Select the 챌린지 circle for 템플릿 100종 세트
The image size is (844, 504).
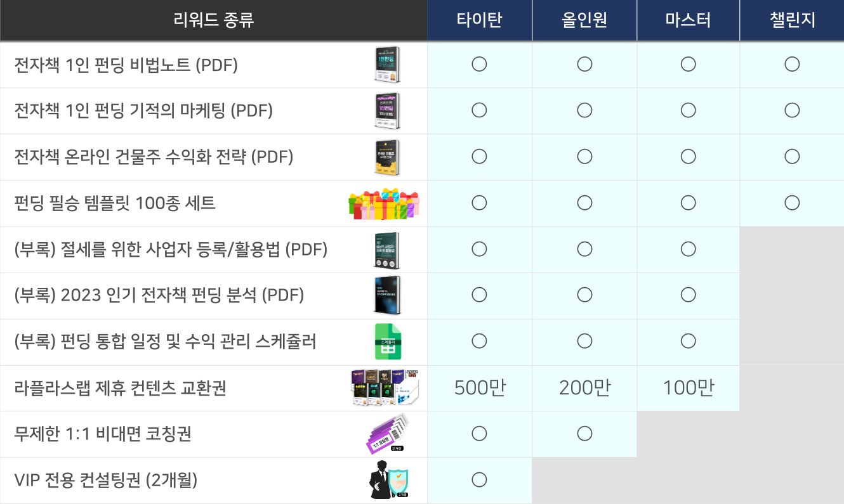click(791, 203)
